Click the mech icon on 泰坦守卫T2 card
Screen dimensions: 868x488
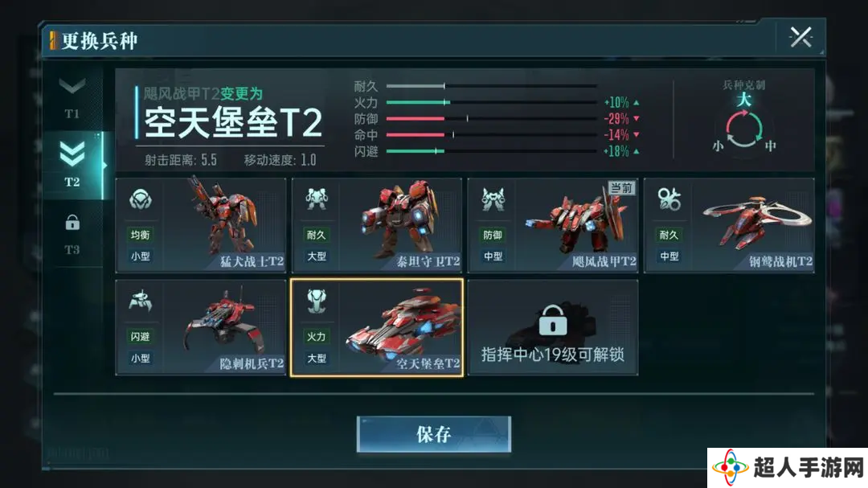[316, 199]
